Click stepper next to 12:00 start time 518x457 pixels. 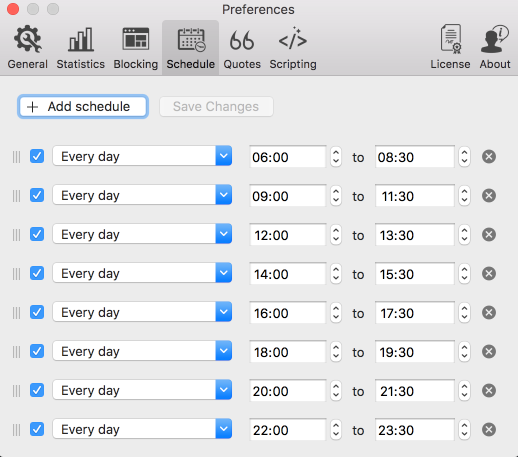336,235
